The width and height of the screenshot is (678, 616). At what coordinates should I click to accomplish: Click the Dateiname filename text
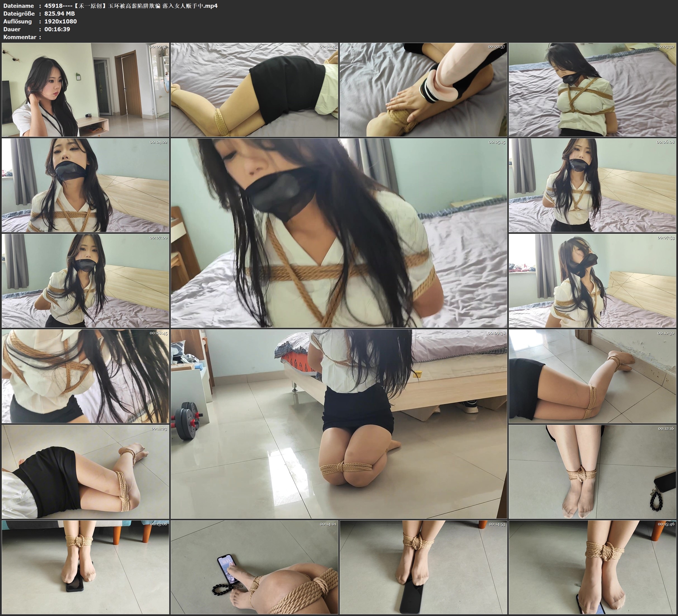[131, 6]
